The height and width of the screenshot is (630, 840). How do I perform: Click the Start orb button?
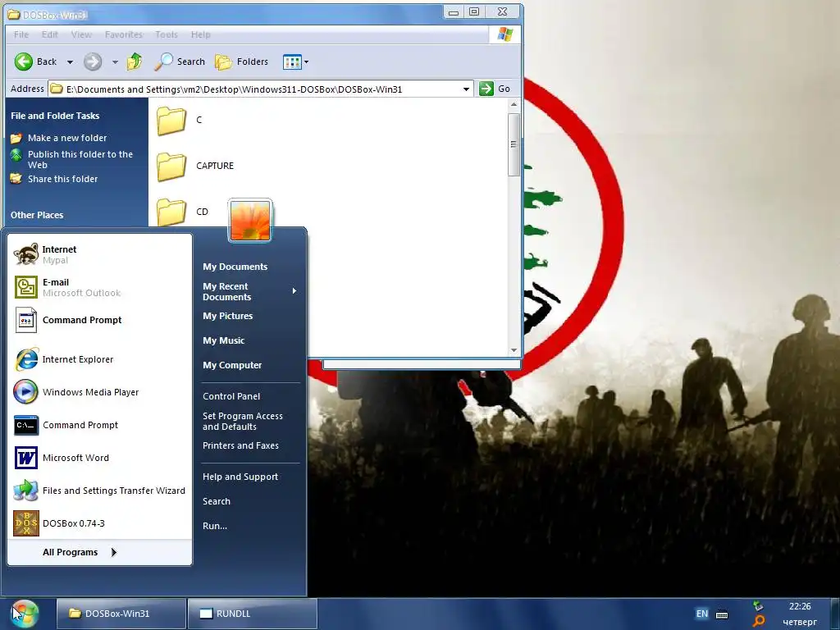pyautogui.click(x=25, y=614)
